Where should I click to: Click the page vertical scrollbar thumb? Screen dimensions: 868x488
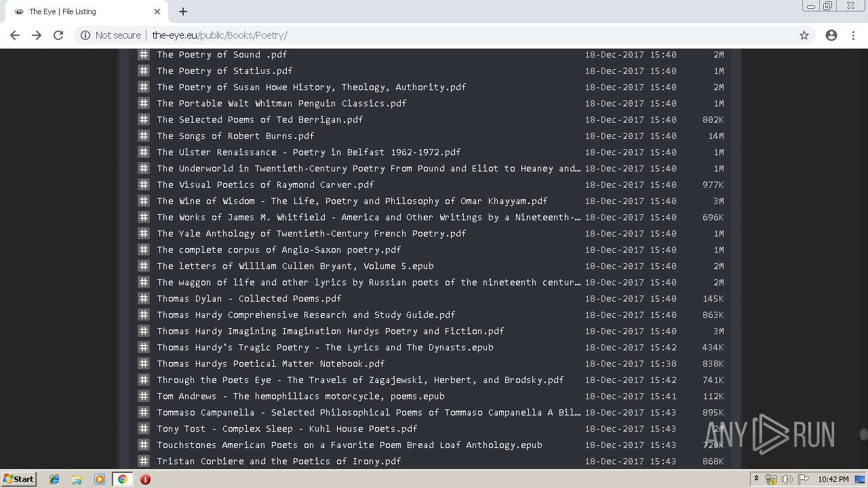tap(863, 434)
